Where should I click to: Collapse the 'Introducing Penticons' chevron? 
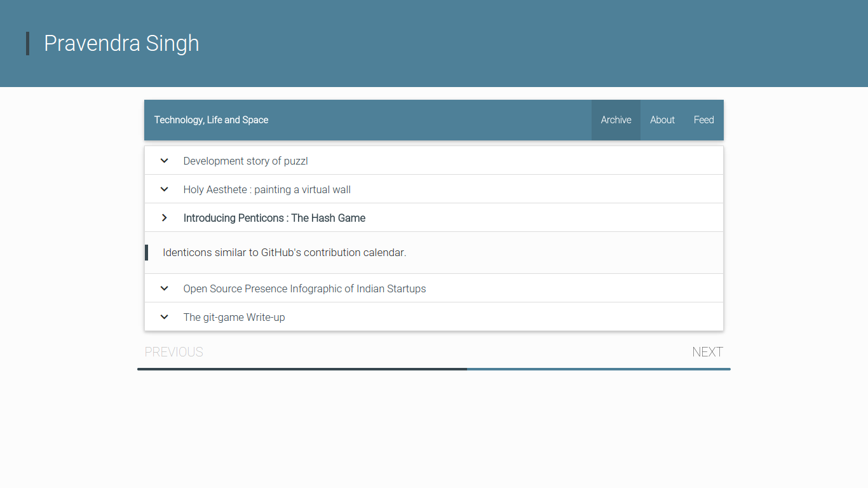[x=165, y=218]
